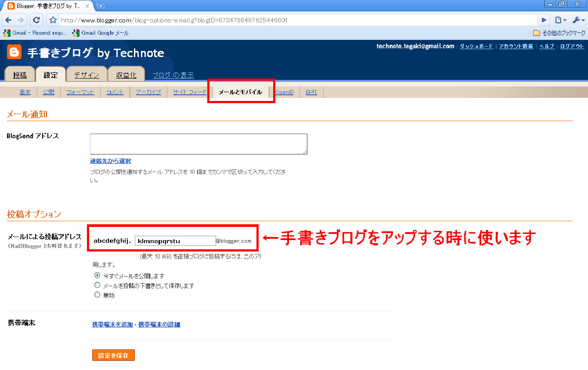Reload the page with the refresh icon
Image resolution: width=588 pixels, height=370 pixels.
click(36, 20)
